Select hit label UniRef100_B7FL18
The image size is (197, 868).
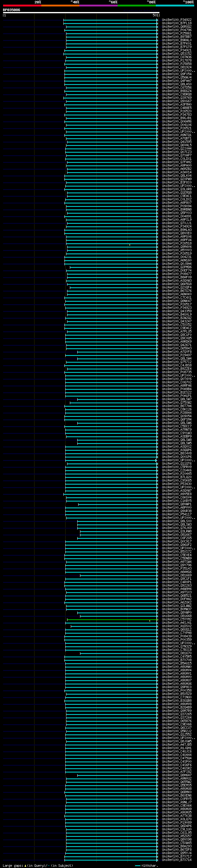coord(177,23)
